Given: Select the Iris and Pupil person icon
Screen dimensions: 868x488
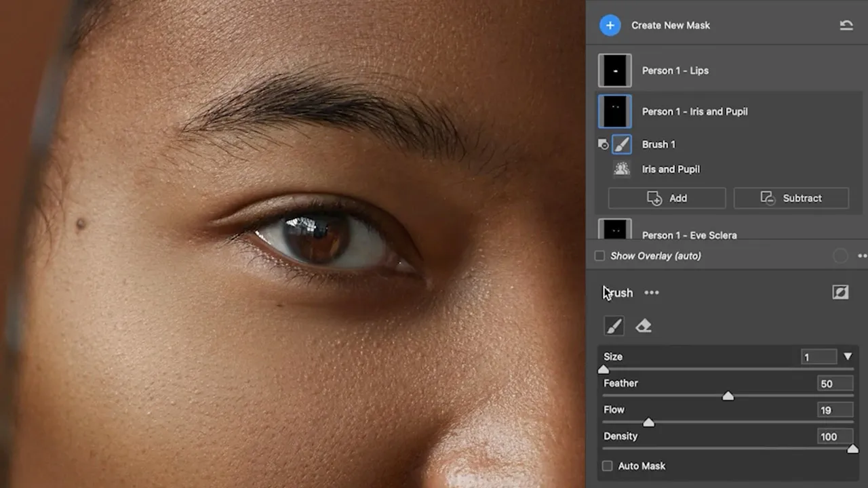Looking at the screenshot, I should [621, 169].
